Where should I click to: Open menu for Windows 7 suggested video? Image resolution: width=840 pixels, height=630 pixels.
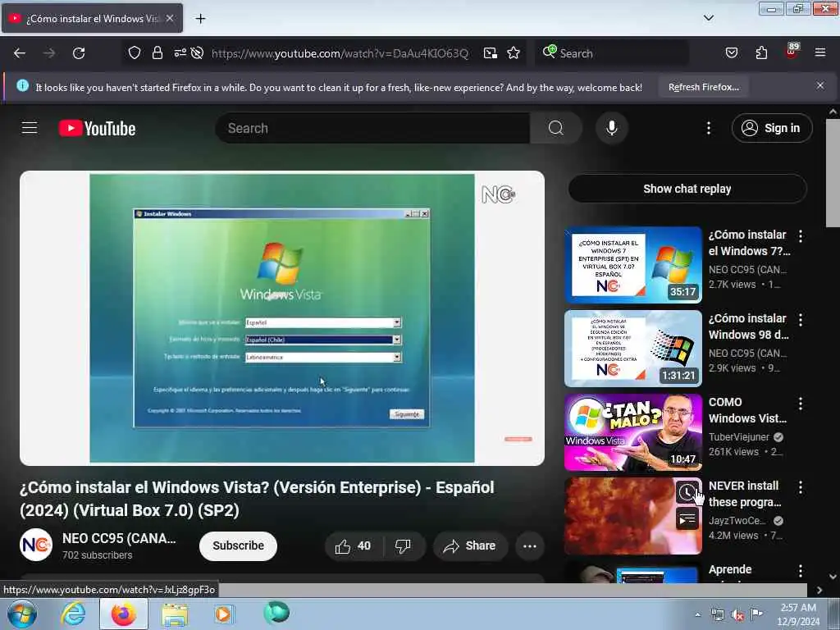(x=801, y=235)
